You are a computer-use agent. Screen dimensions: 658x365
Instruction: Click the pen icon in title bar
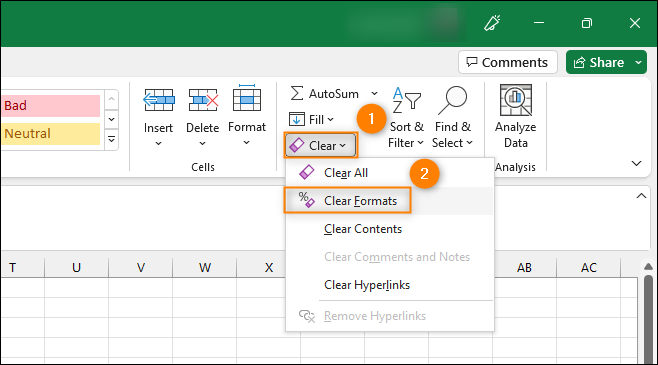point(492,23)
